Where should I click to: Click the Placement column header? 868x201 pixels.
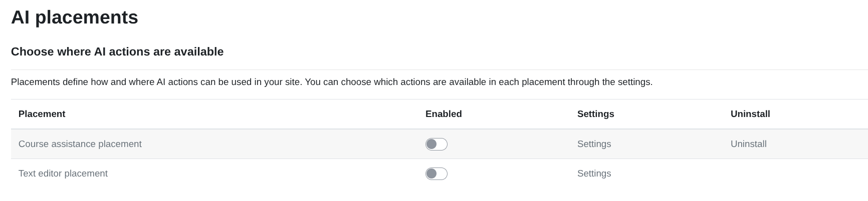pyautogui.click(x=42, y=114)
